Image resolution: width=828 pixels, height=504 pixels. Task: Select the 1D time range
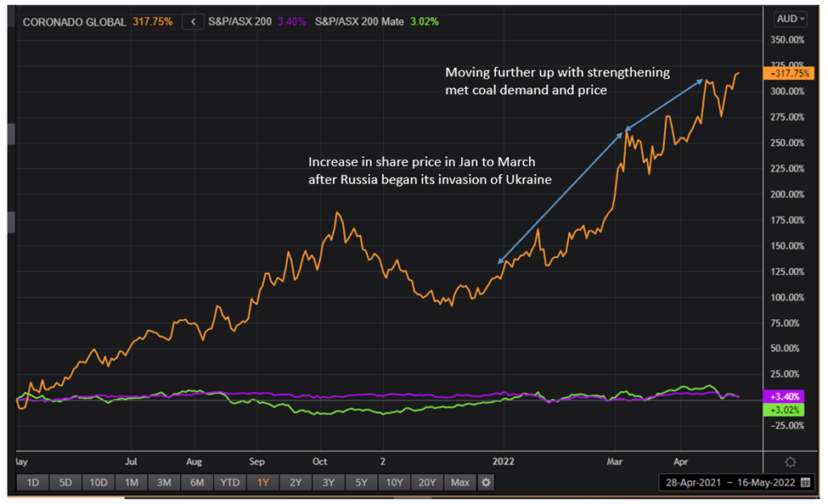pos(33,482)
